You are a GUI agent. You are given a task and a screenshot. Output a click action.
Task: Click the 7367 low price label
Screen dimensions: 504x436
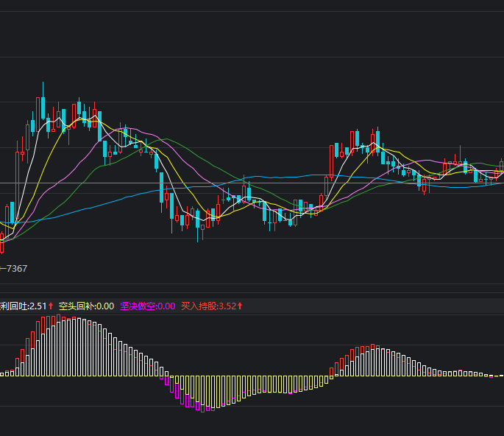(x=16, y=269)
